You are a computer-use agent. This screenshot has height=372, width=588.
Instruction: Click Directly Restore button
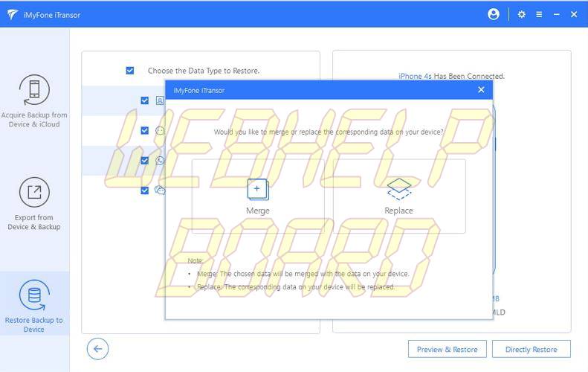(532, 349)
